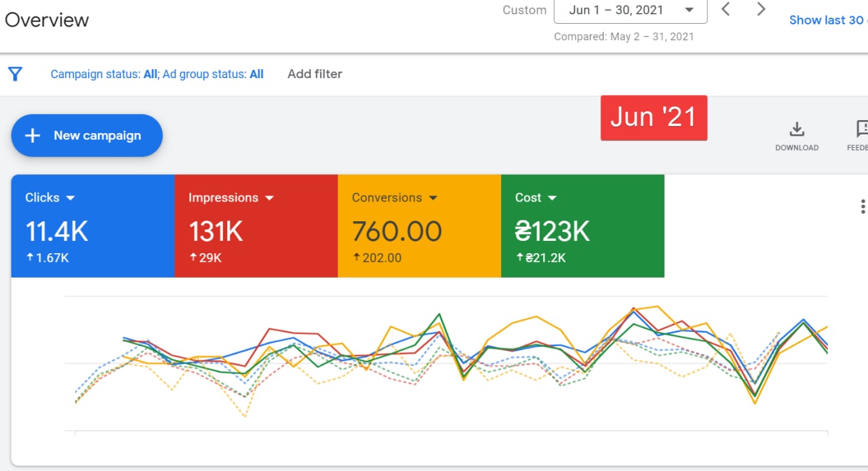
Task: Select the Clicks metric card
Action: (93, 226)
